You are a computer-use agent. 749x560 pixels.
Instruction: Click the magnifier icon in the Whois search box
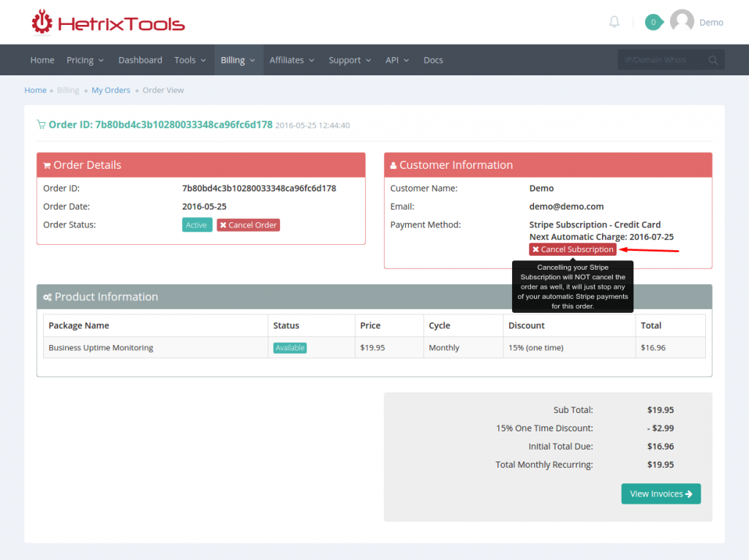click(713, 60)
